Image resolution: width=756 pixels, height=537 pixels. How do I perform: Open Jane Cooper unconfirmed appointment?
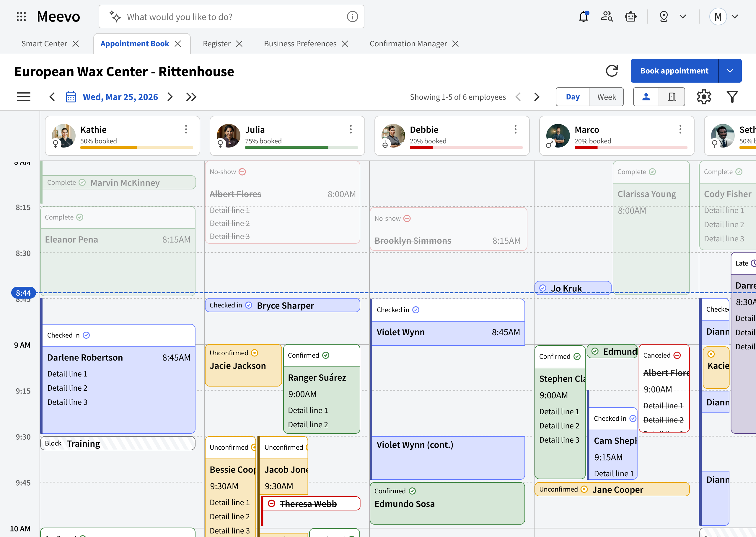pos(612,489)
